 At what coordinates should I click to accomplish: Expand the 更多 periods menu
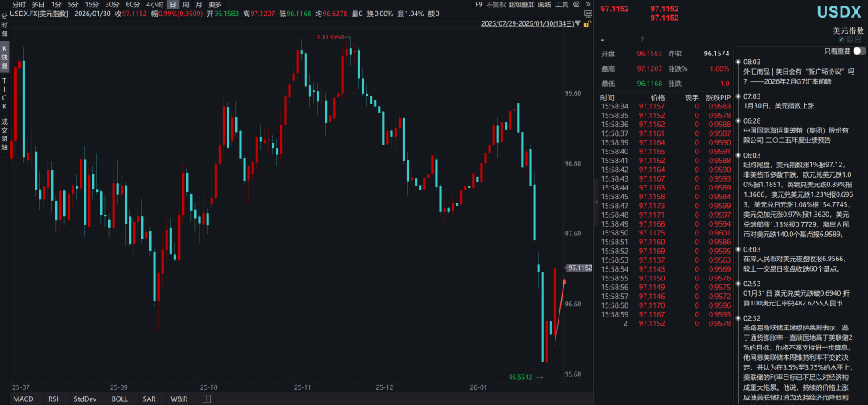pyautogui.click(x=215, y=5)
